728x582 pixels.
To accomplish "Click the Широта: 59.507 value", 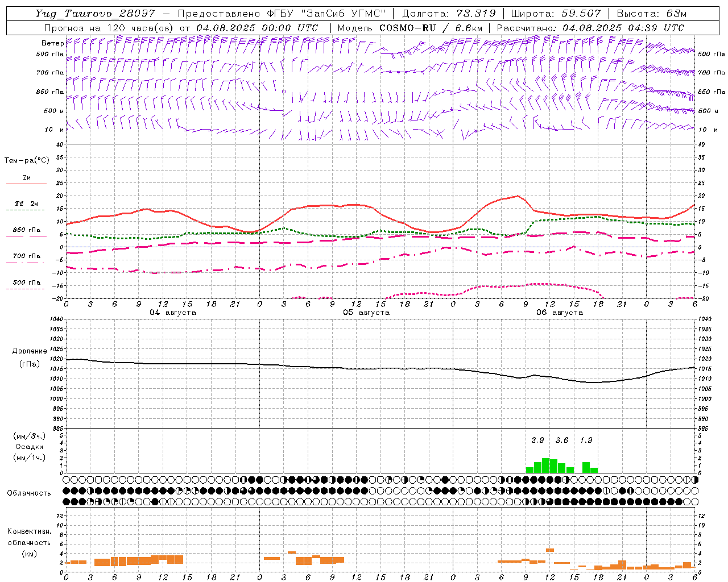I will [x=556, y=14].
